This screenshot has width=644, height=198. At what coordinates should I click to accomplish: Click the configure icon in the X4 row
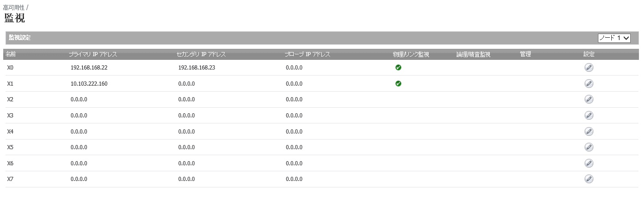pos(589,132)
